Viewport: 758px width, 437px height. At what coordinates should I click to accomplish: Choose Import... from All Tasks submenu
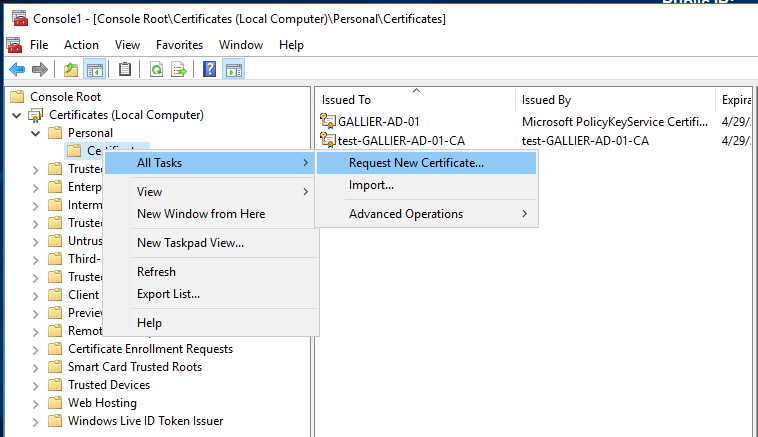426,185
